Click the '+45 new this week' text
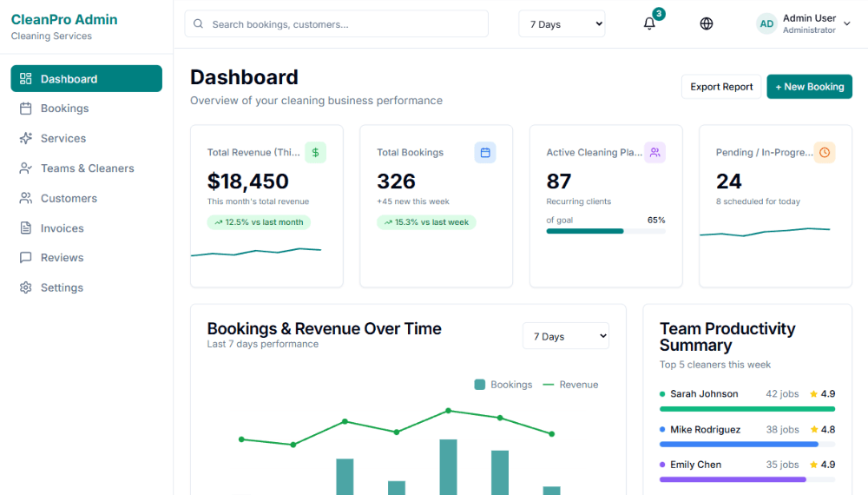This screenshot has height=495, width=868. coord(413,201)
